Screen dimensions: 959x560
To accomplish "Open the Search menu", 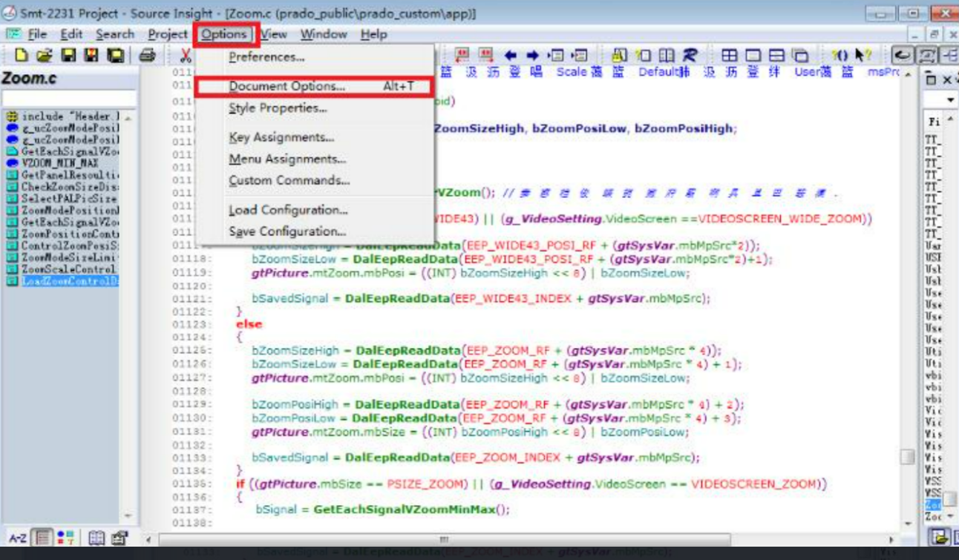I will [115, 34].
